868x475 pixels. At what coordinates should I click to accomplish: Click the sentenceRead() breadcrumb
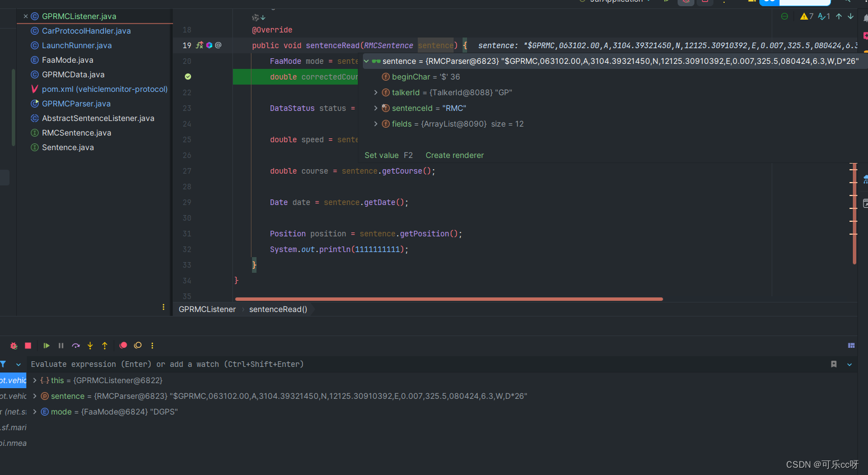click(278, 309)
